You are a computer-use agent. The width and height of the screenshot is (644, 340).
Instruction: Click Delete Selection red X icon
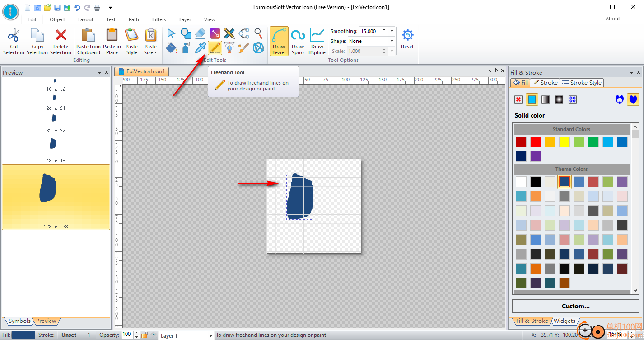pyautogui.click(x=61, y=35)
